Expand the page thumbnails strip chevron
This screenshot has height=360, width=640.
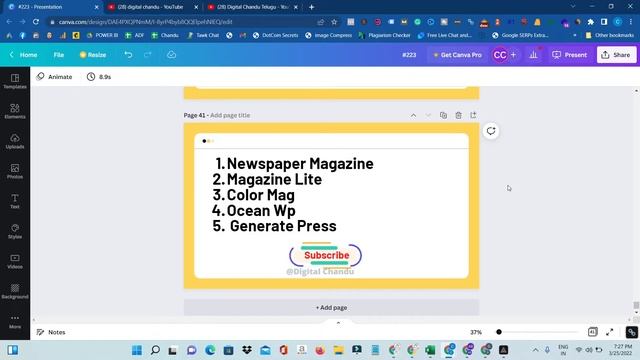[338, 323]
